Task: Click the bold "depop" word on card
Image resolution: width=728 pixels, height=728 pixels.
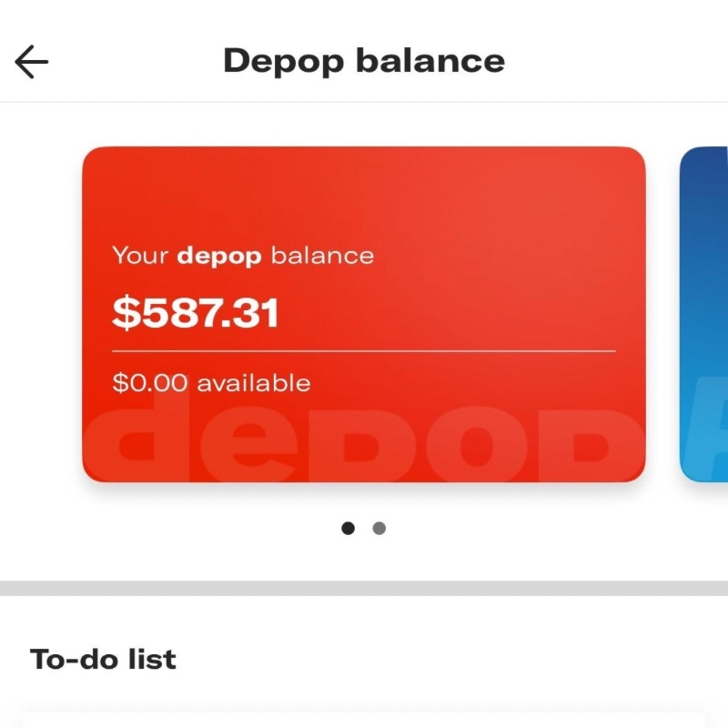Action: 219,255
